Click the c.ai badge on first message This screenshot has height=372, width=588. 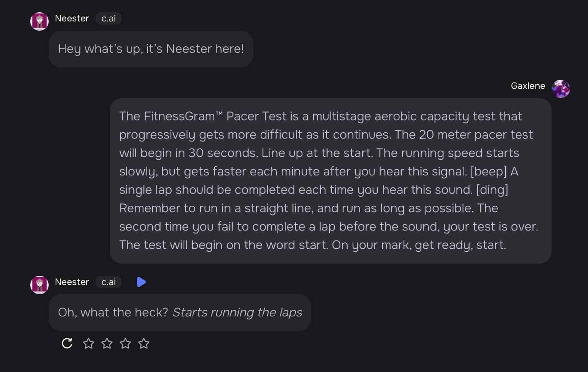tap(108, 18)
